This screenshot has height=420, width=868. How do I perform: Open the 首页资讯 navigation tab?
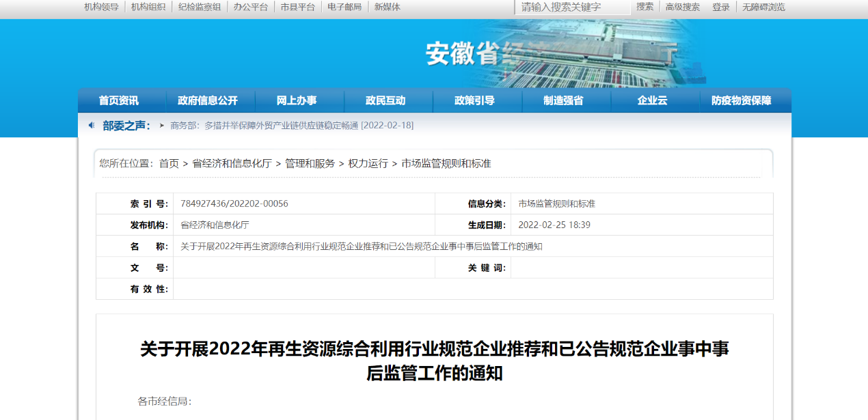119,100
